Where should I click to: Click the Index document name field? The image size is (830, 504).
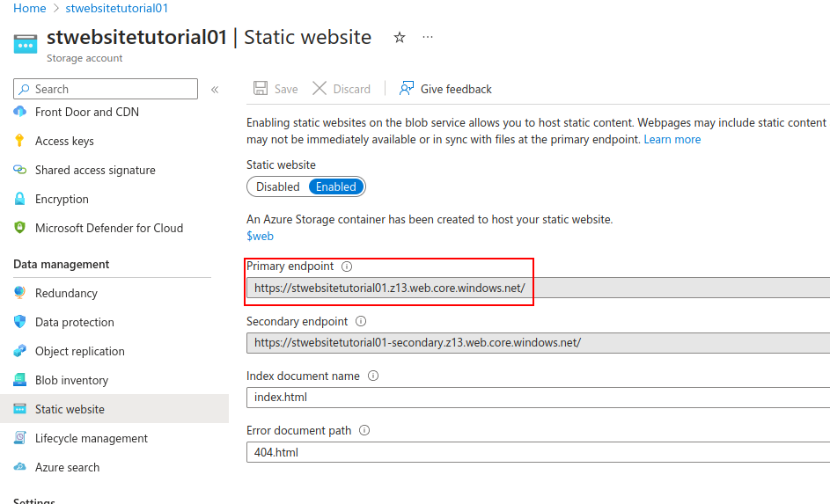point(539,398)
